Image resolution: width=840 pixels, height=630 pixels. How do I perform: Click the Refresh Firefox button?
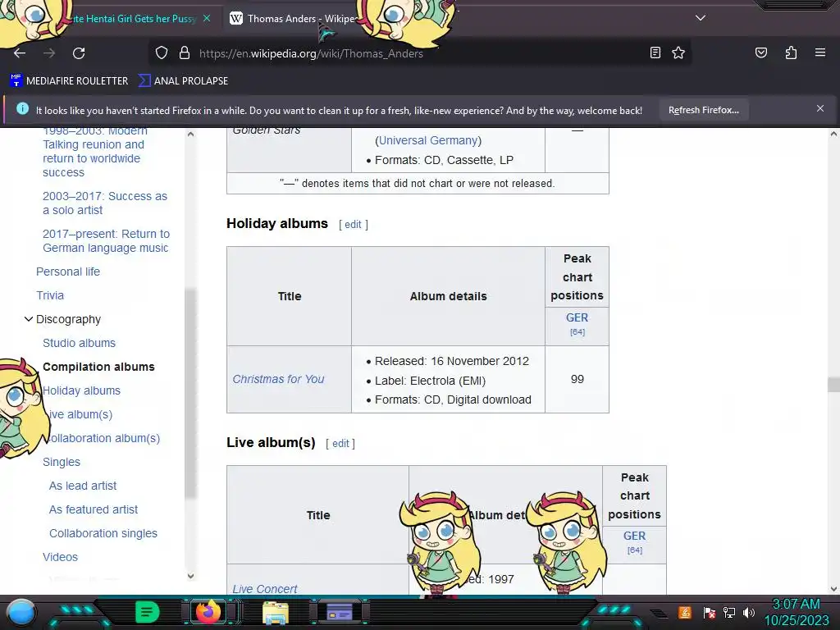coord(703,110)
